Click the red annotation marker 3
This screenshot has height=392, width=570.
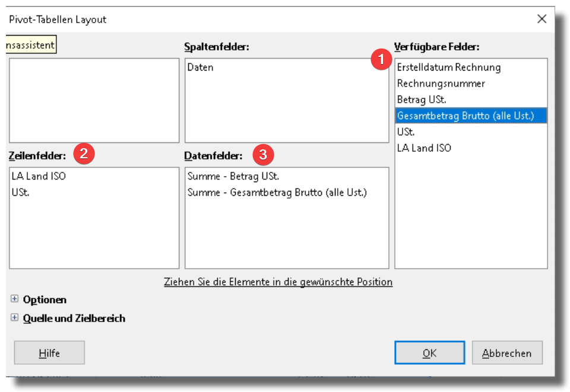point(263,155)
